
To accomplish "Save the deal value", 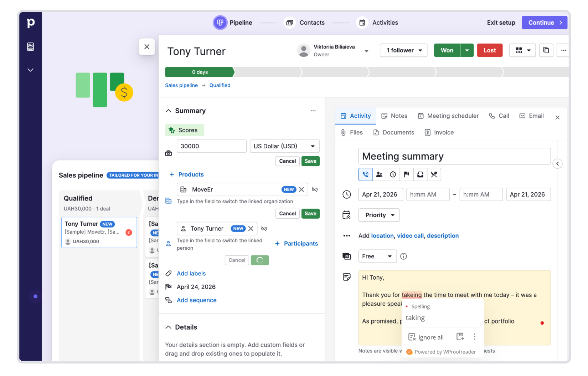I will click(310, 161).
